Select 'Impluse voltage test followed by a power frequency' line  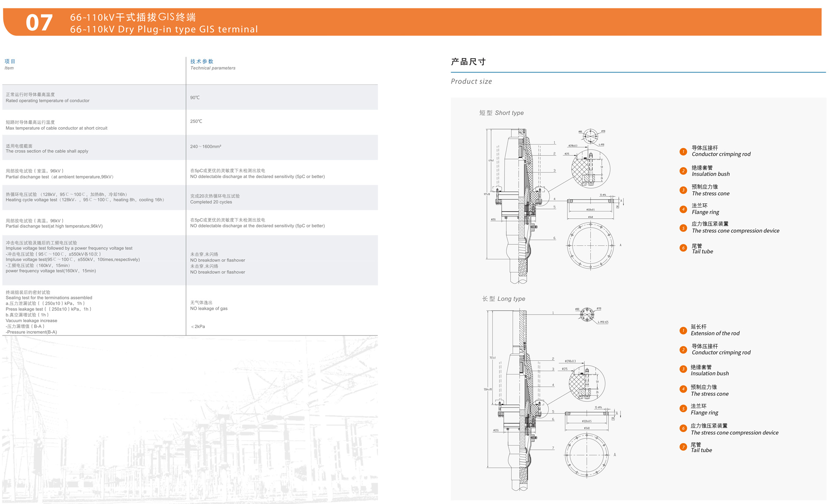coord(69,248)
